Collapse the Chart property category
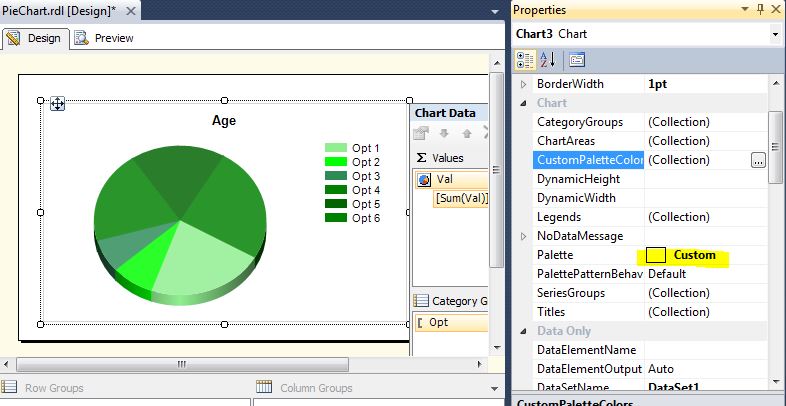Image resolution: width=786 pixels, height=406 pixels. (524, 103)
